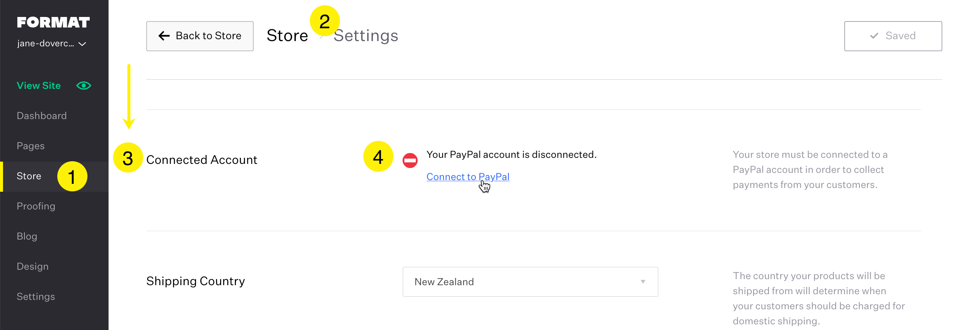Click the Store breadcrumb heading
Viewport: 980px width, 330px height.
point(287,36)
